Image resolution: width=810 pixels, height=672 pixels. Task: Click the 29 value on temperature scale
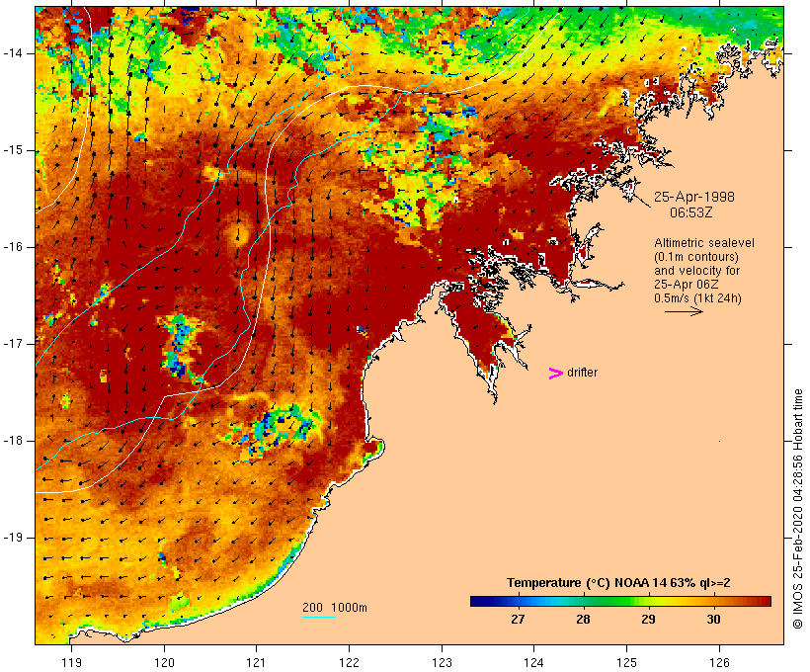pos(648,619)
